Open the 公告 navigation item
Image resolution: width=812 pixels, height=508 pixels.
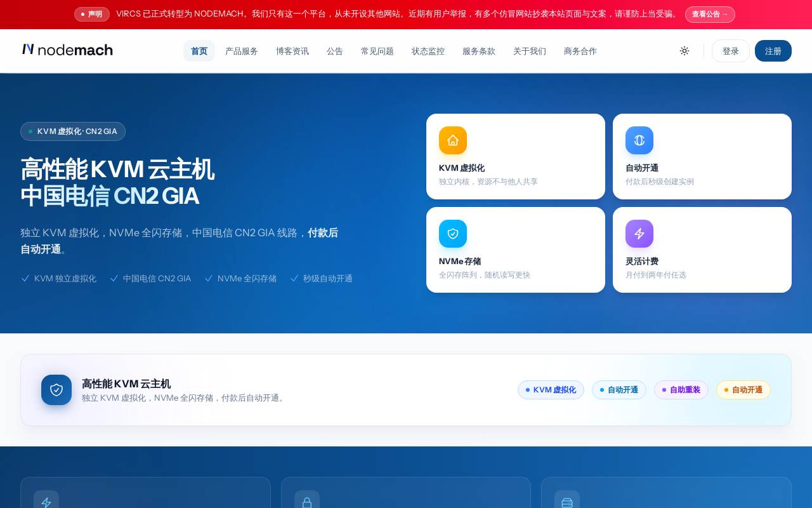click(x=335, y=51)
